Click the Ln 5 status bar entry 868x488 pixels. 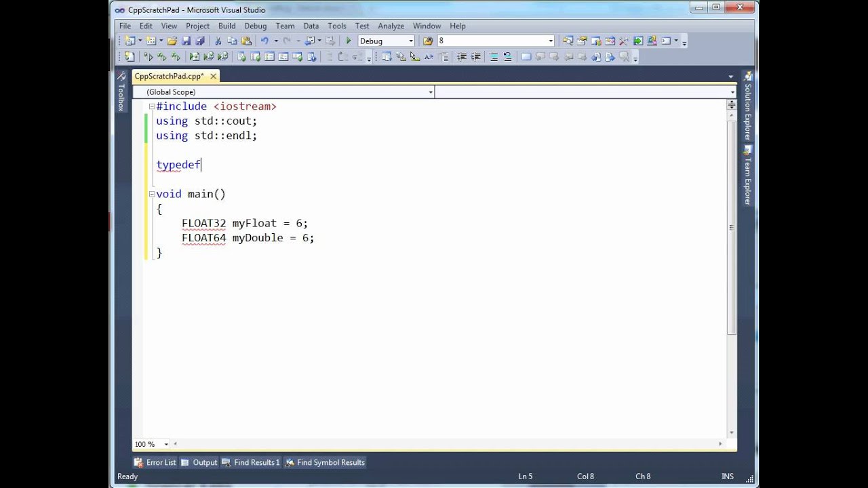click(526, 476)
